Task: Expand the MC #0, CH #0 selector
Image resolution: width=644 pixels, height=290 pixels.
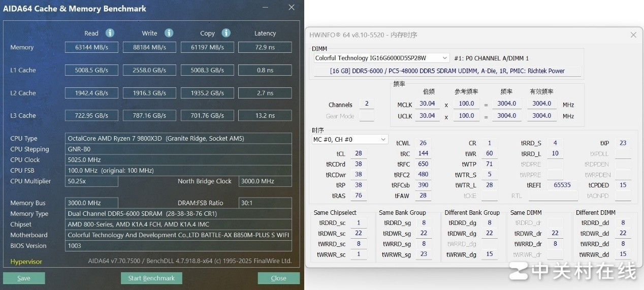Action: 350,139
